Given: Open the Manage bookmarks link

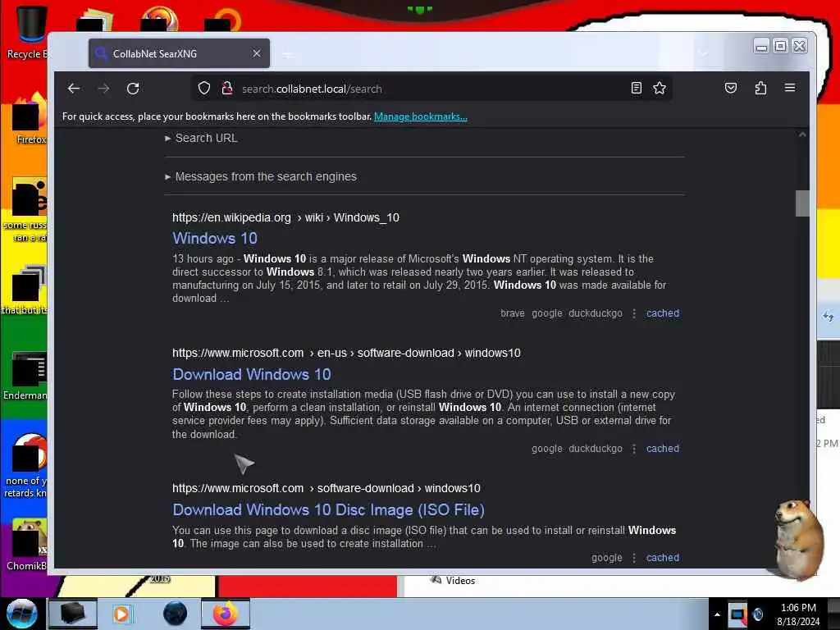Looking at the screenshot, I should point(421,116).
